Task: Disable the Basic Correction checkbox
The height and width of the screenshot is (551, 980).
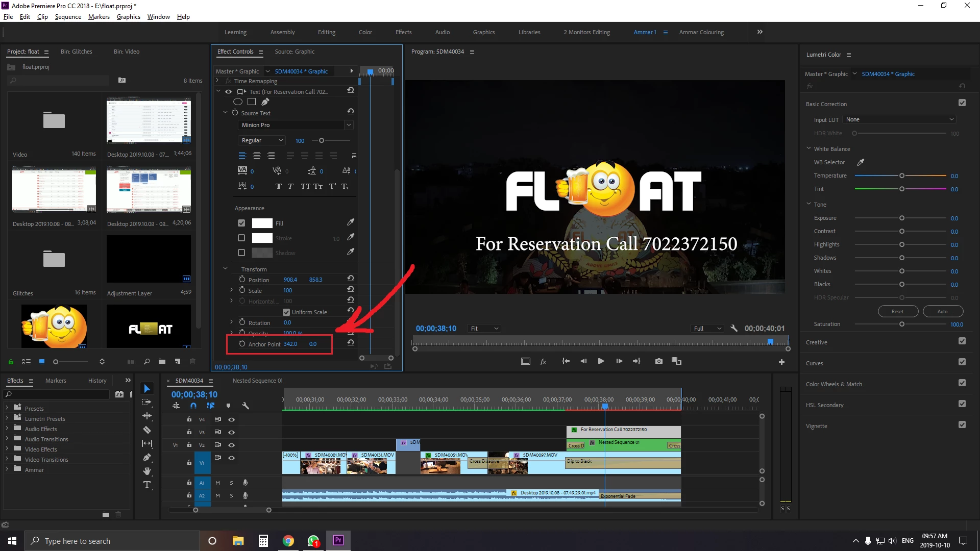Action: pyautogui.click(x=962, y=103)
